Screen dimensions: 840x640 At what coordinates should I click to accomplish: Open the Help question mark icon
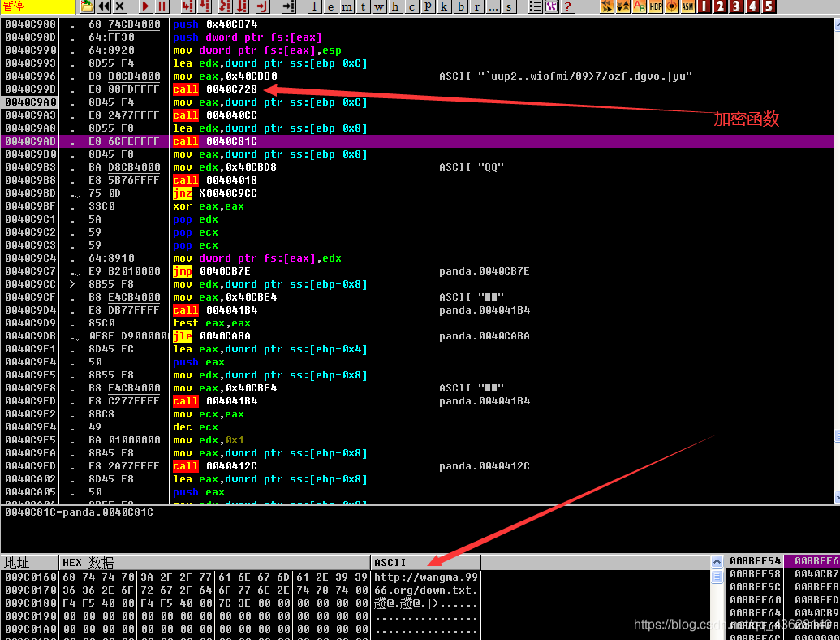pyautogui.click(x=567, y=6)
